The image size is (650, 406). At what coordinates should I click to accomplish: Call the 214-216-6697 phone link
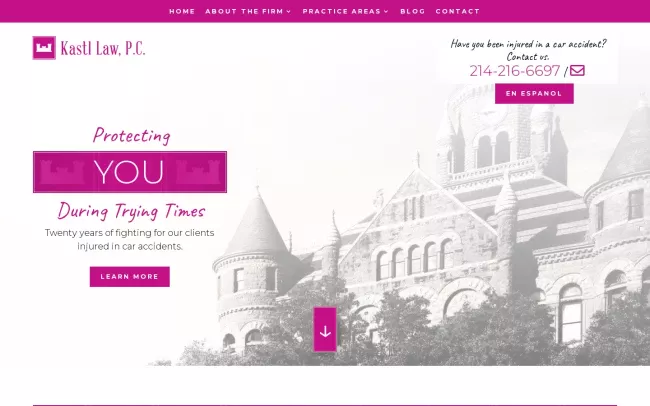(x=514, y=71)
